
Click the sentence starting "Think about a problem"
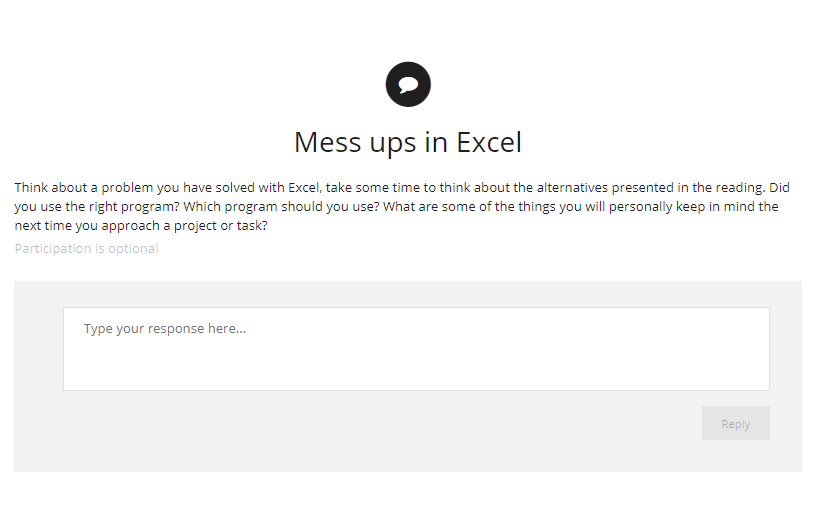(389, 187)
